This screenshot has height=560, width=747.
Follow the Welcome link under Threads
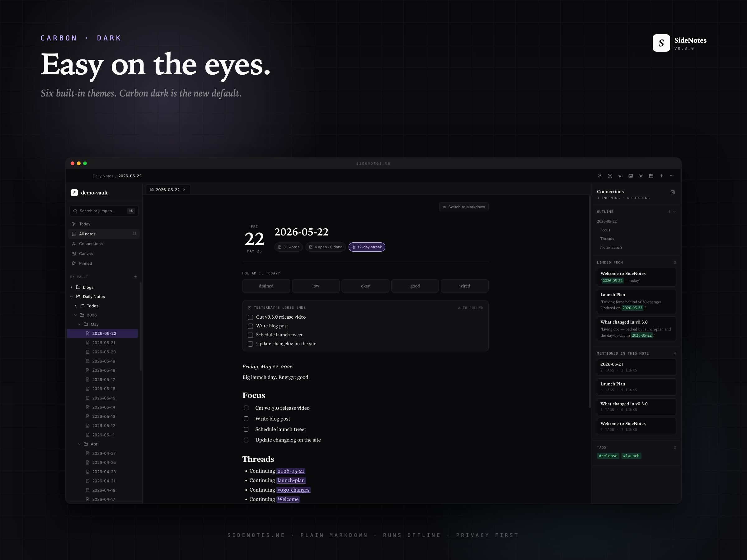288,499
